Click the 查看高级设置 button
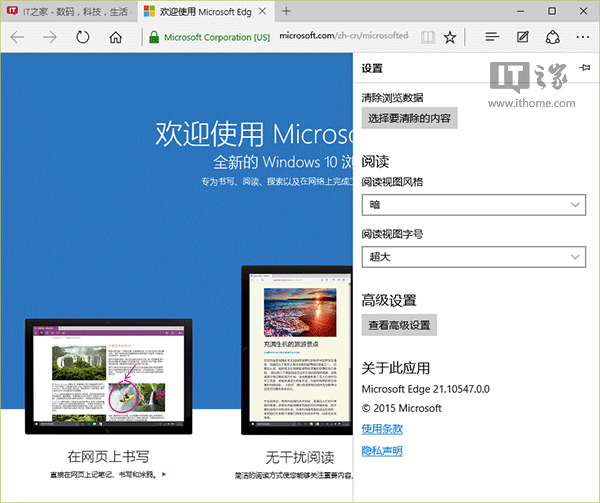This screenshot has height=503, width=600. tap(399, 325)
